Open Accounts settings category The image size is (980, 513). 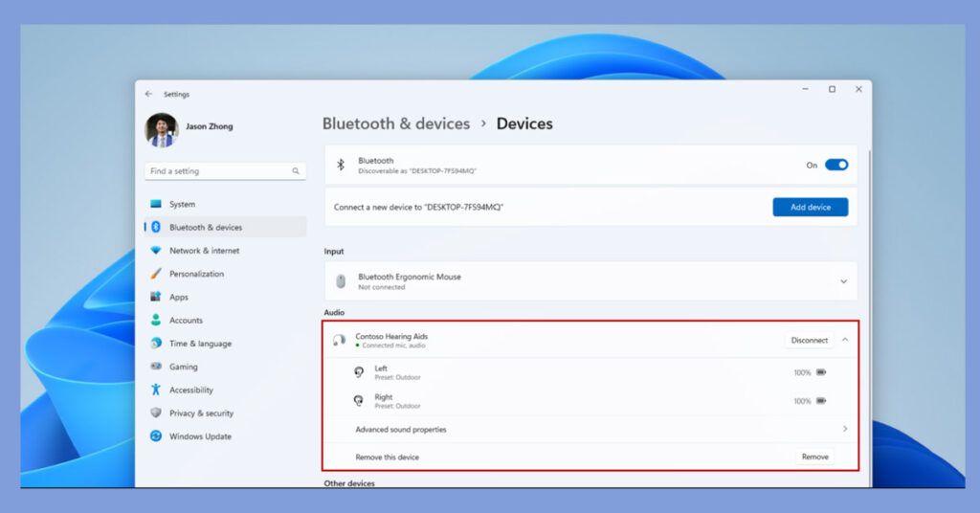(225, 320)
